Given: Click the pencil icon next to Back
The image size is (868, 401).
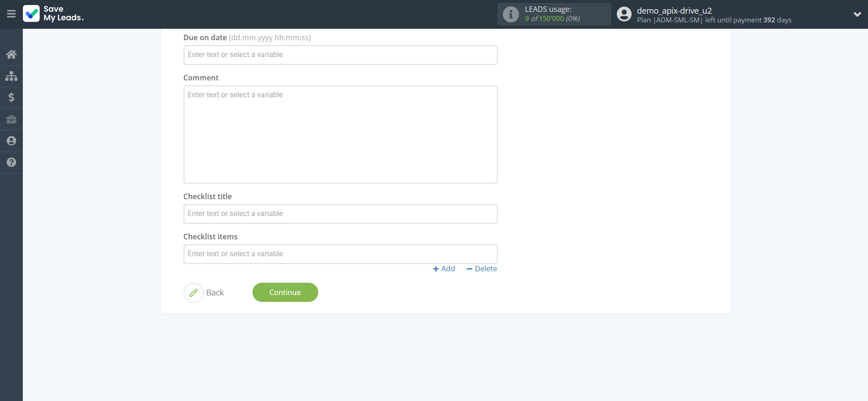Looking at the screenshot, I should click(x=194, y=293).
